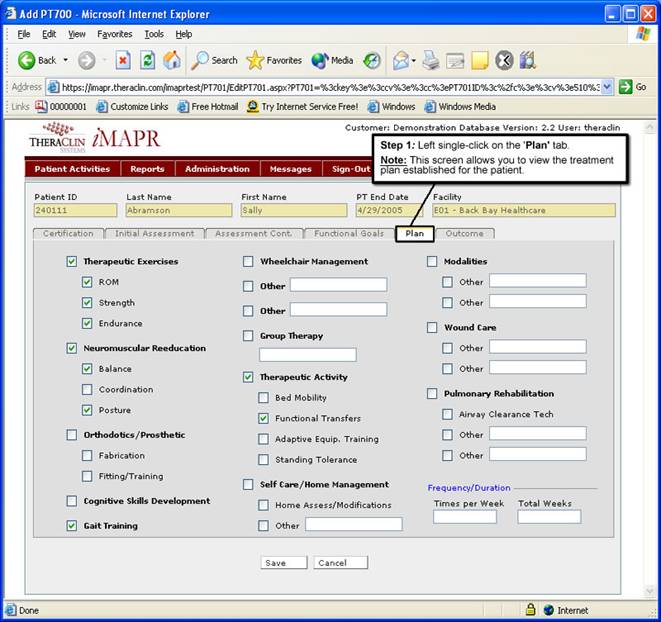Click the green Refresh page icon
The width and height of the screenshot is (661, 622).
[148, 60]
